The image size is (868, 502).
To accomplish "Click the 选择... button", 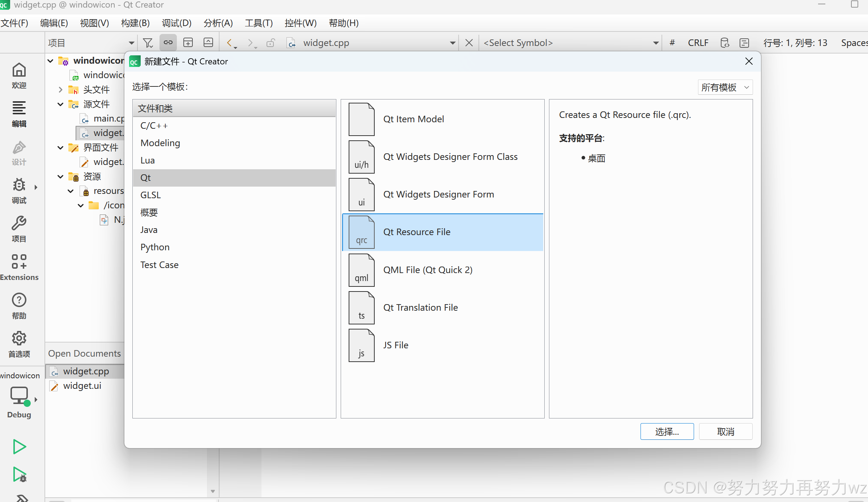I will pyautogui.click(x=667, y=431).
